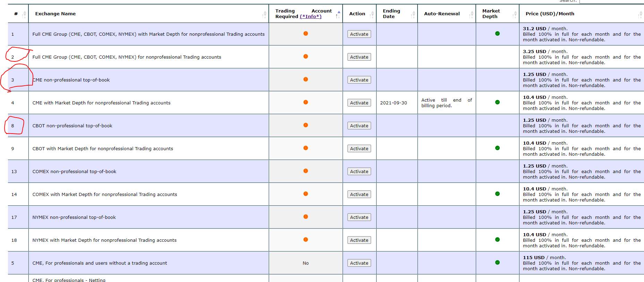Click the '115 USD / month' price
This screenshot has height=282, width=644.
(x=544, y=258)
